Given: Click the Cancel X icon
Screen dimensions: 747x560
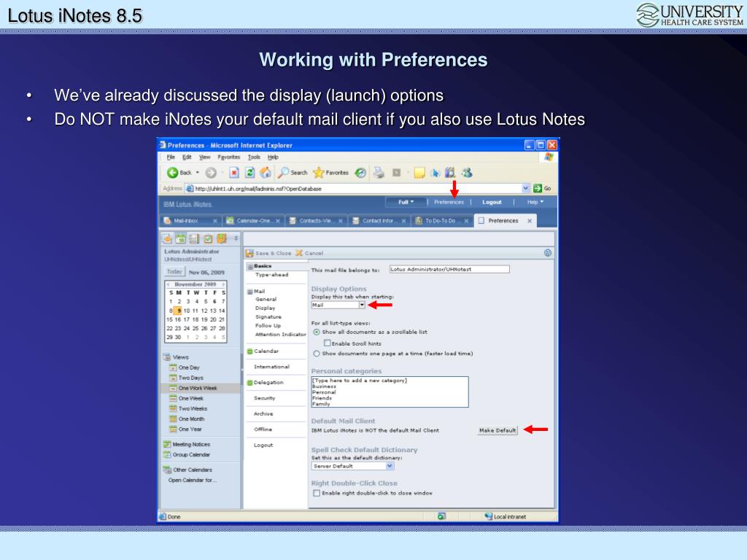Looking at the screenshot, I should click(x=299, y=253).
